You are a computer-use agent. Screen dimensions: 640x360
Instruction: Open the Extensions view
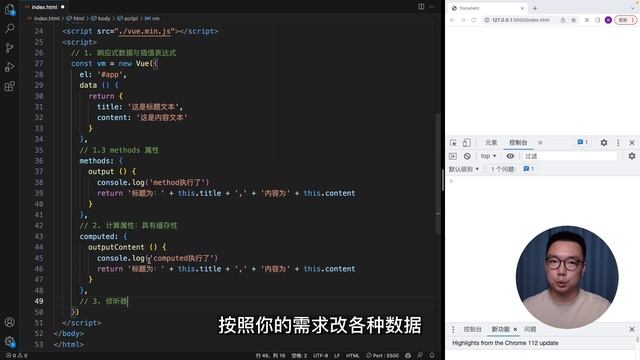tap(9, 86)
